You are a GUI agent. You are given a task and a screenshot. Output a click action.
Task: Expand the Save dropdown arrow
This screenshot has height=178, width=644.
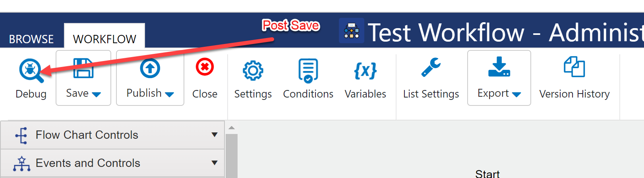(x=97, y=94)
